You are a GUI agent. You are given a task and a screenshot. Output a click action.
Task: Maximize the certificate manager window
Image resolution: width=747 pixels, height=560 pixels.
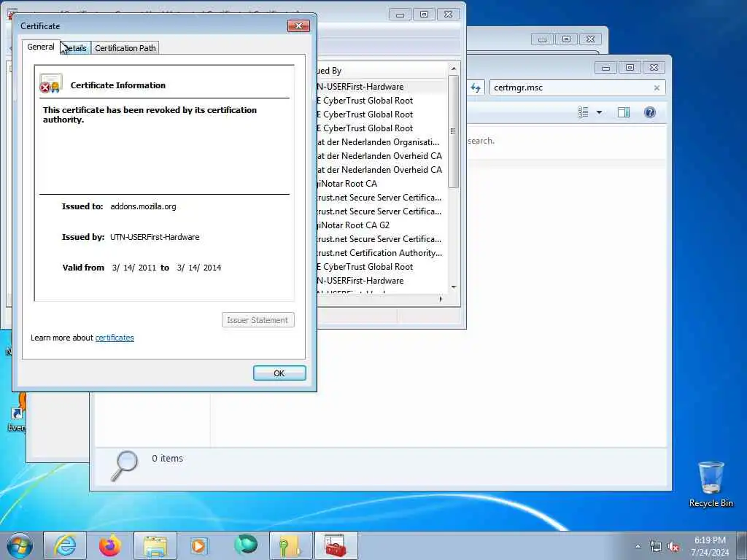point(424,15)
